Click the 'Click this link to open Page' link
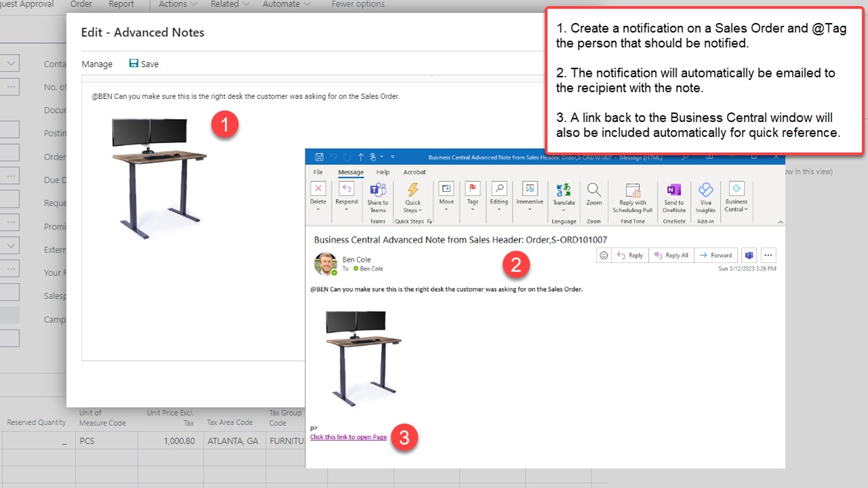 click(349, 437)
